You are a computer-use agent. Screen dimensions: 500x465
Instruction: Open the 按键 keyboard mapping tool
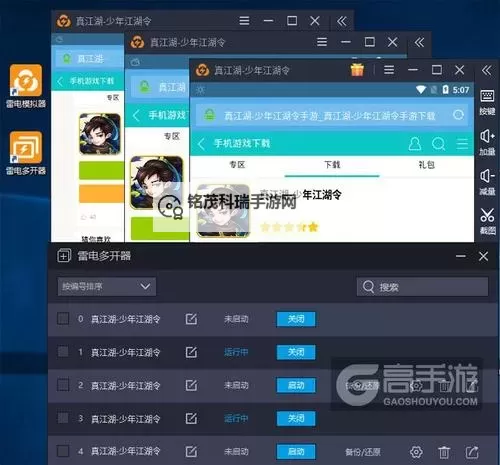click(487, 102)
